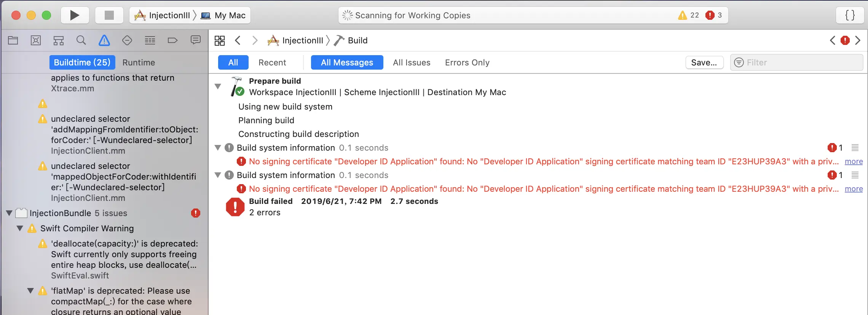
Task: Show Errors Only in build log
Action: [x=467, y=62]
